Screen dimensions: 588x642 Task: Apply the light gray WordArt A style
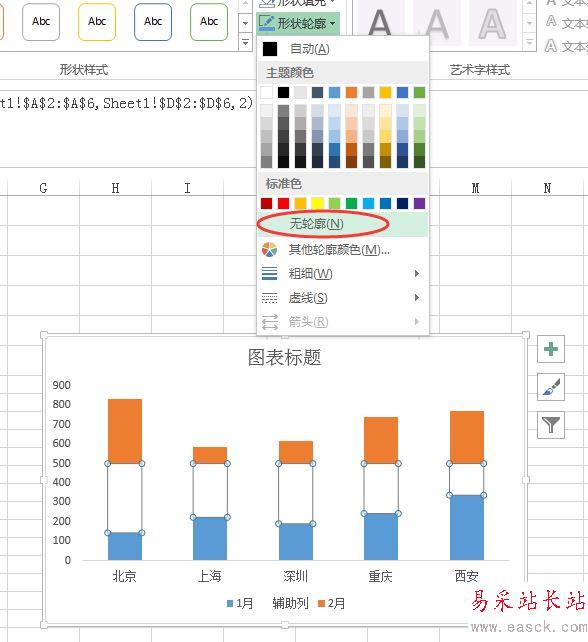point(436,25)
